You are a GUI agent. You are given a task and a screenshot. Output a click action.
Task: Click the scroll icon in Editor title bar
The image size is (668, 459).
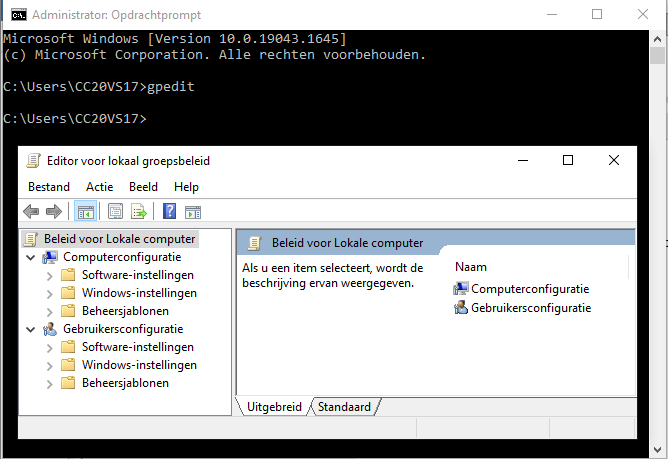pos(34,161)
